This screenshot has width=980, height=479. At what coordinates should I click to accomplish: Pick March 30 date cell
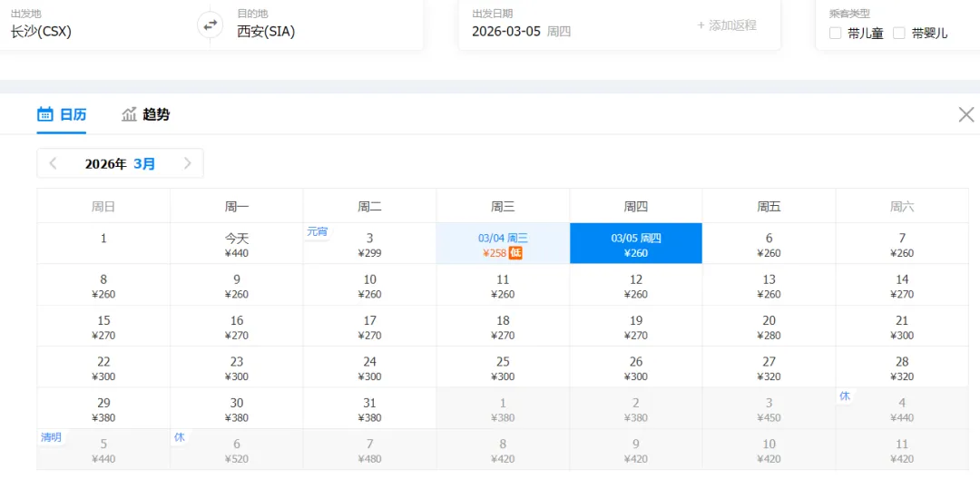click(x=237, y=408)
